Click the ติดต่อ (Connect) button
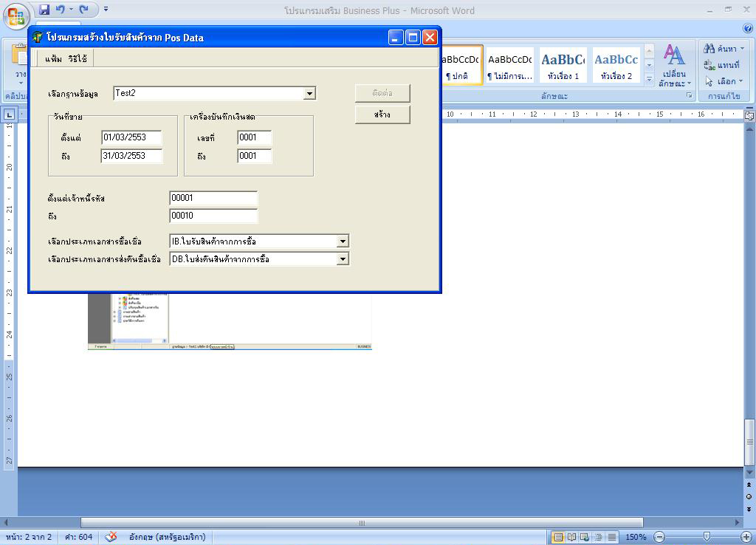This screenshot has width=756, height=545. (382, 93)
